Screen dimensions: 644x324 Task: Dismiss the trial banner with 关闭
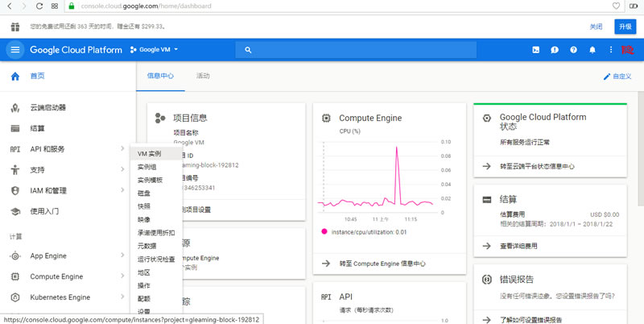click(x=596, y=27)
